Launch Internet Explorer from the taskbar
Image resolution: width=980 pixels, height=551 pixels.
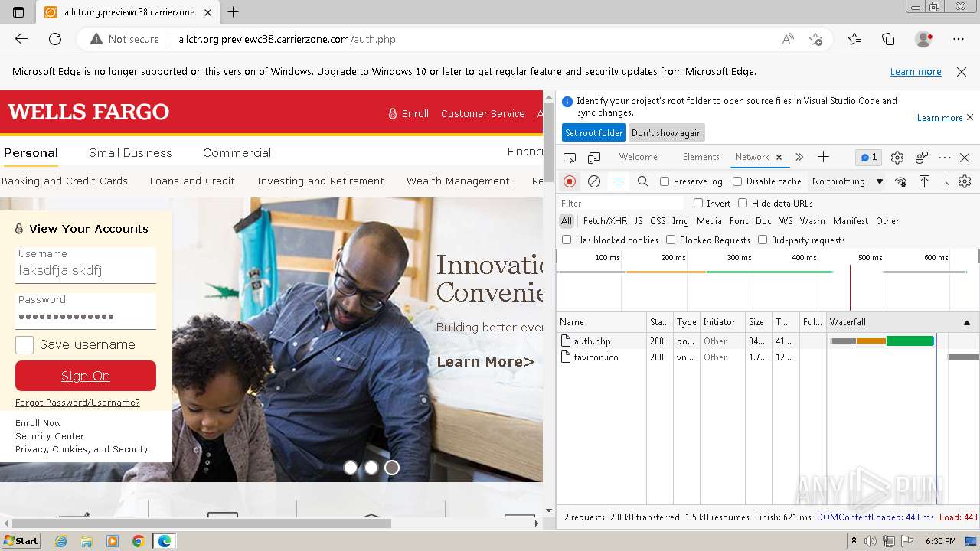click(x=61, y=541)
